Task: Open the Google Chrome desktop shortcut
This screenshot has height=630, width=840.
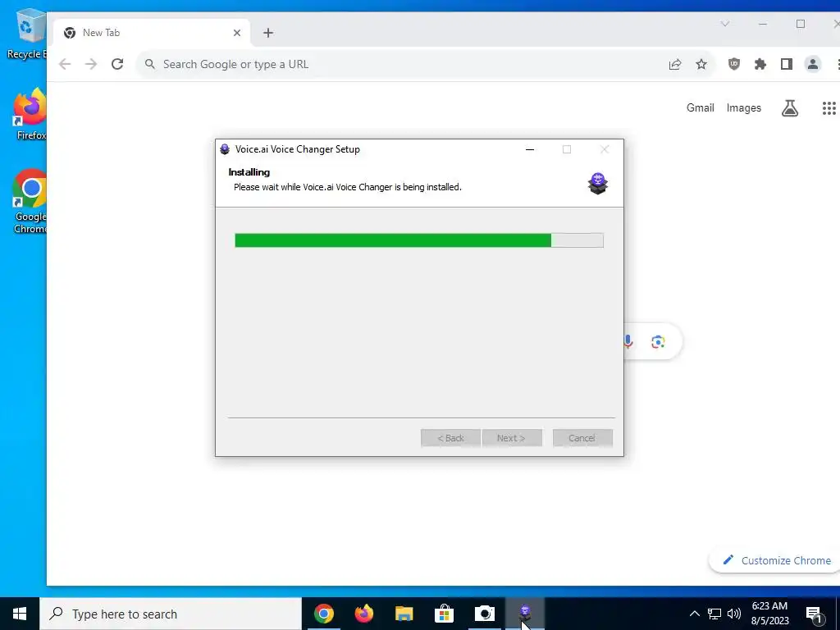Action: pos(30,202)
